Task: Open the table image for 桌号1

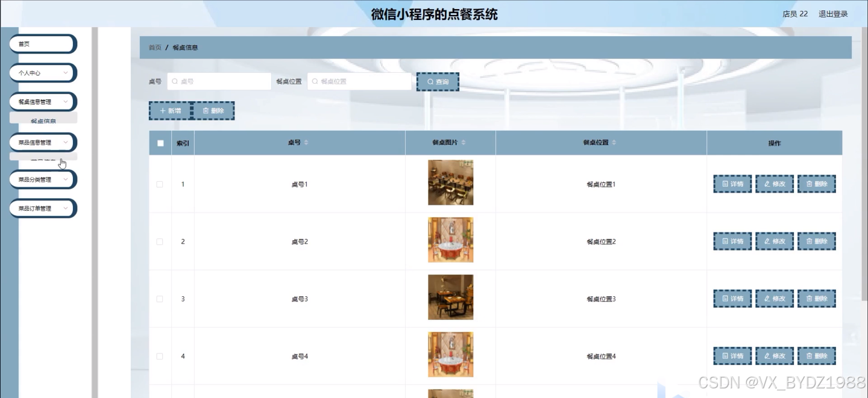Action: (450, 182)
